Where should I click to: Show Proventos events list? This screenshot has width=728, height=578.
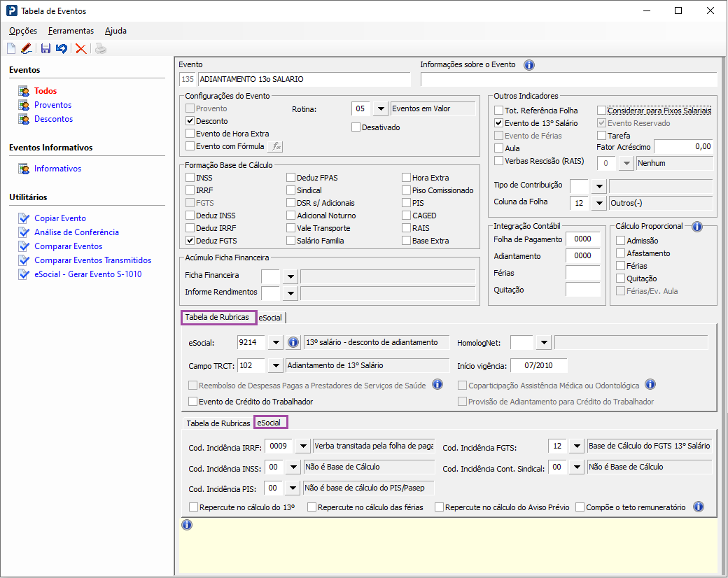tap(52, 105)
